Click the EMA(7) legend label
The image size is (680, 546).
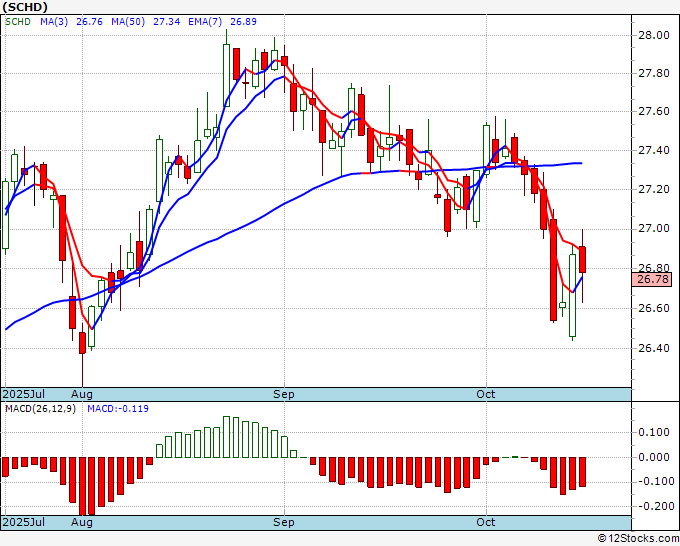(x=205, y=22)
